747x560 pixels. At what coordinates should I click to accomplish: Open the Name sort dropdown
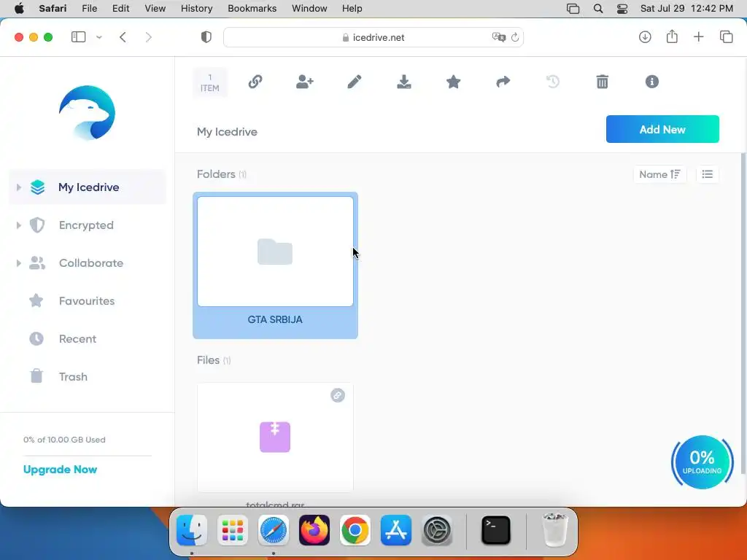659,174
